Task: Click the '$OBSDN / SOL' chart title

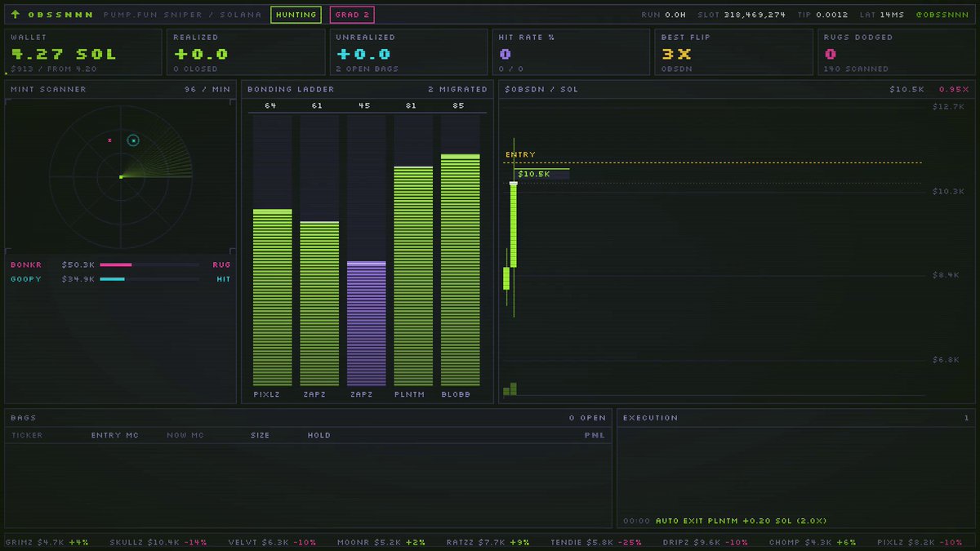Action: 541,89
